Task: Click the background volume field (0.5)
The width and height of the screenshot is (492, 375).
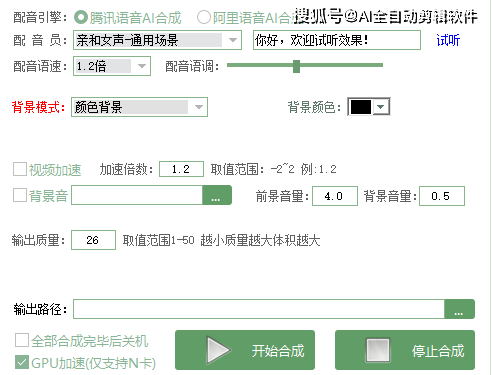Action: coord(442,196)
